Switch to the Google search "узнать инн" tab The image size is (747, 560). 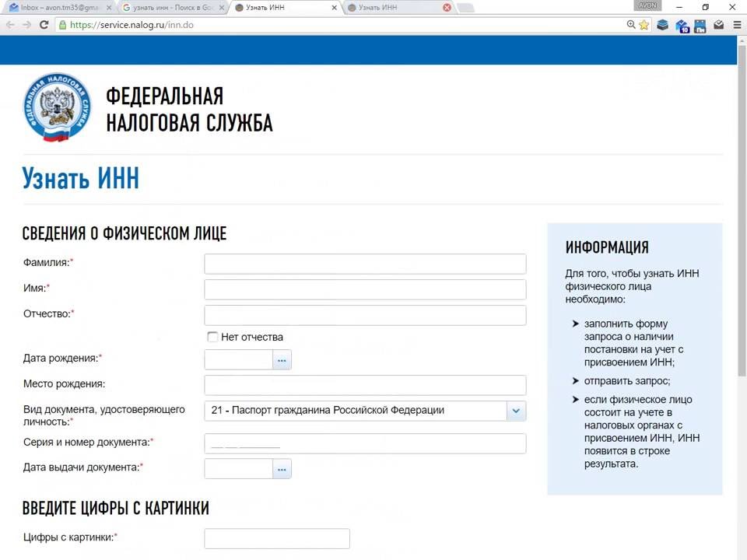(x=171, y=8)
